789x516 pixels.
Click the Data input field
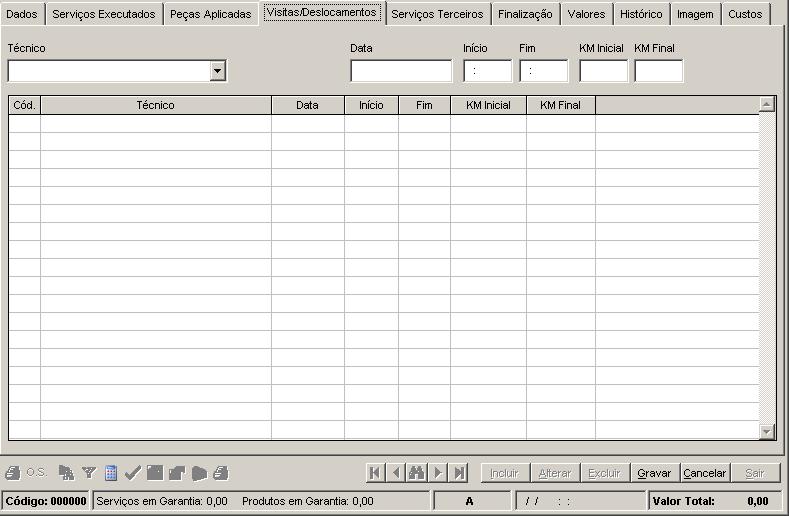click(x=401, y=71)
